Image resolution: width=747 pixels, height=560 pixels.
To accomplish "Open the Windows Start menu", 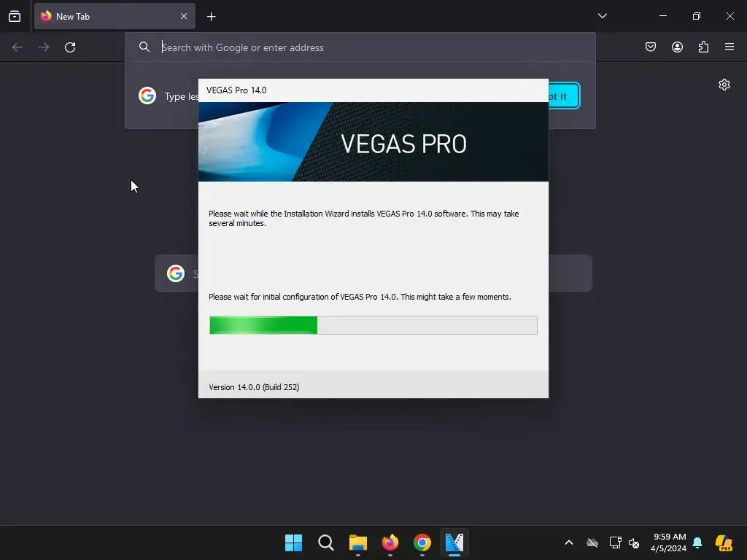I will click(293, 542).
